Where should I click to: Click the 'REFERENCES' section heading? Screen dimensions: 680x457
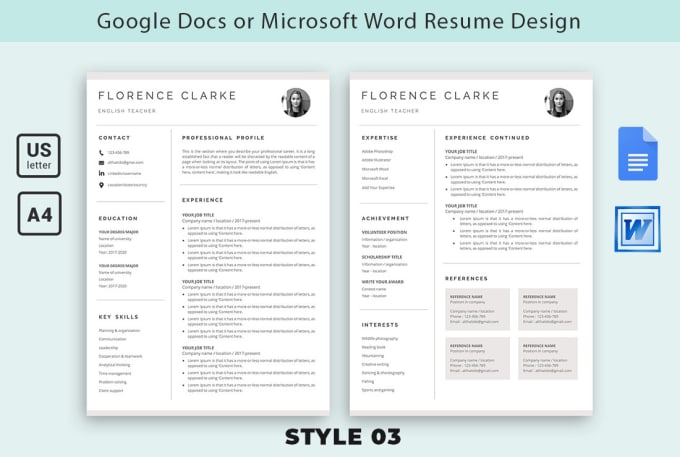point(466,278)
